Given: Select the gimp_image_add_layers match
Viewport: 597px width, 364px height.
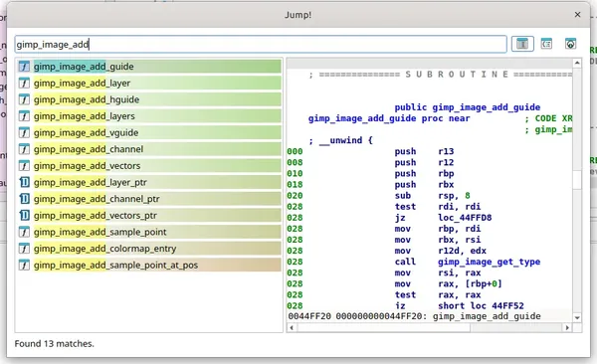Looking at the screenshot, I should click(149, 116).
